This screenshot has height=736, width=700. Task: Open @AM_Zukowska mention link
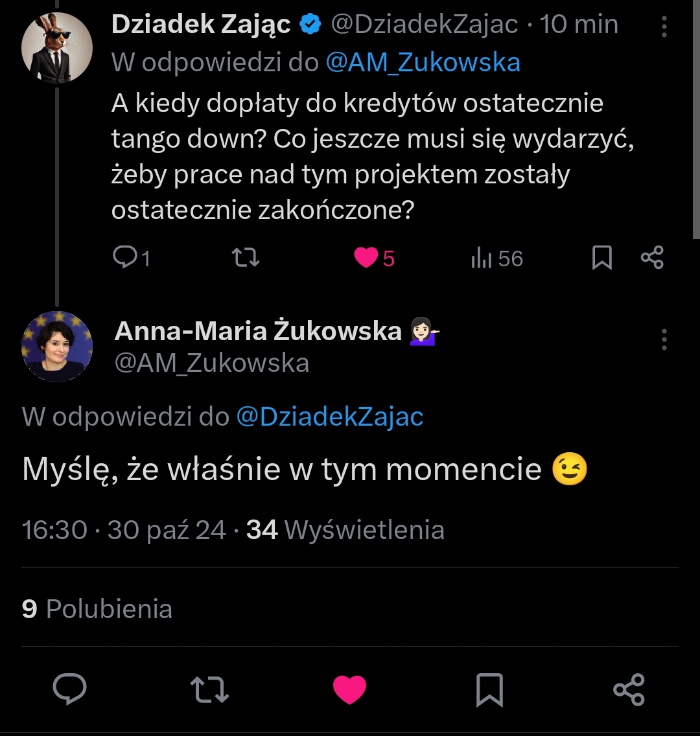pos(423,62)
